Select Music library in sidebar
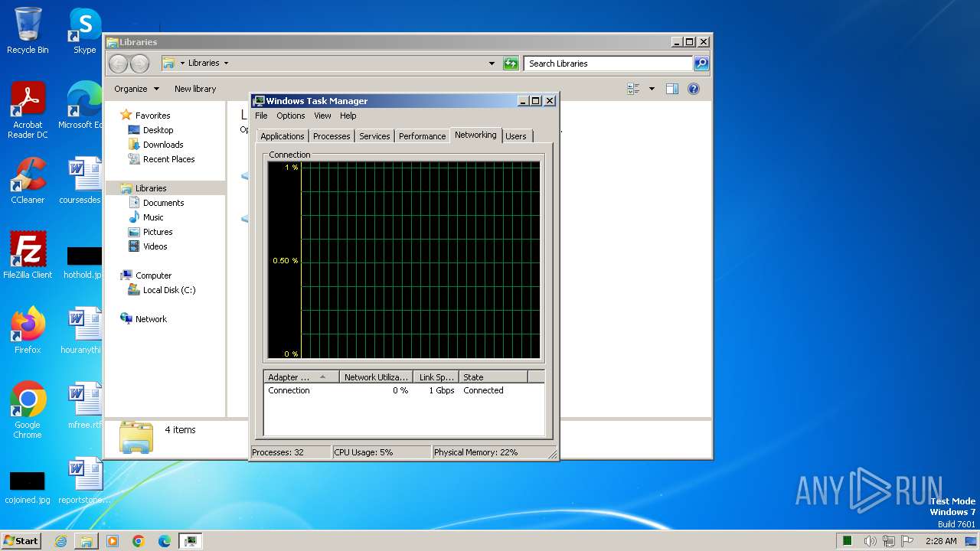 pos(153,217)
